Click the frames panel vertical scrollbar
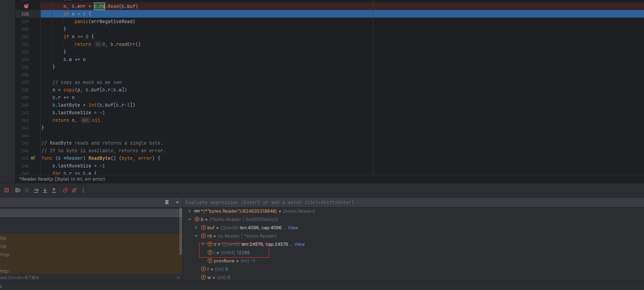 [181, 231]
